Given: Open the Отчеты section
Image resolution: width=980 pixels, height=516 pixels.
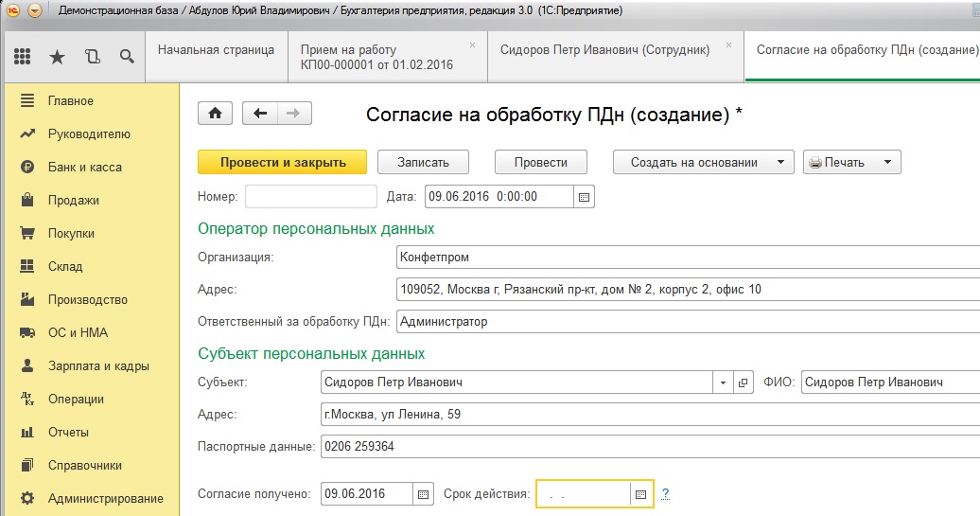Looking at the screenshot, I should (x=92, y=432).
